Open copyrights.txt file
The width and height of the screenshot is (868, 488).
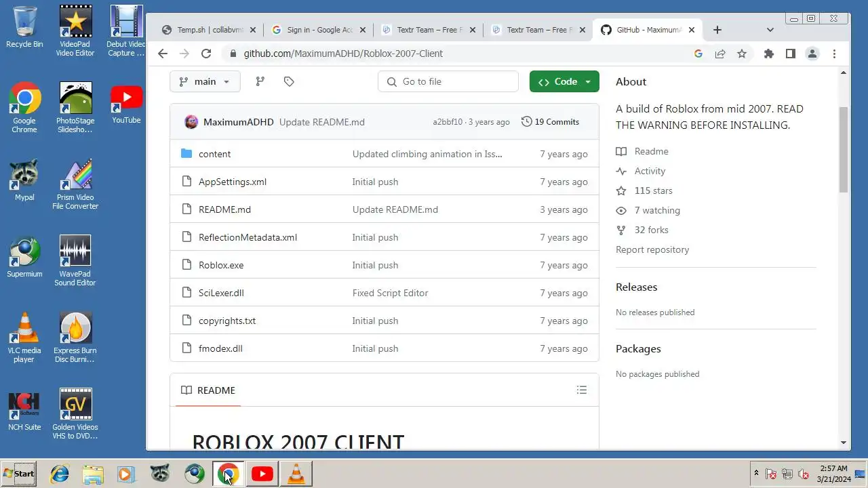pyautogui.click(x=227, y=321)
